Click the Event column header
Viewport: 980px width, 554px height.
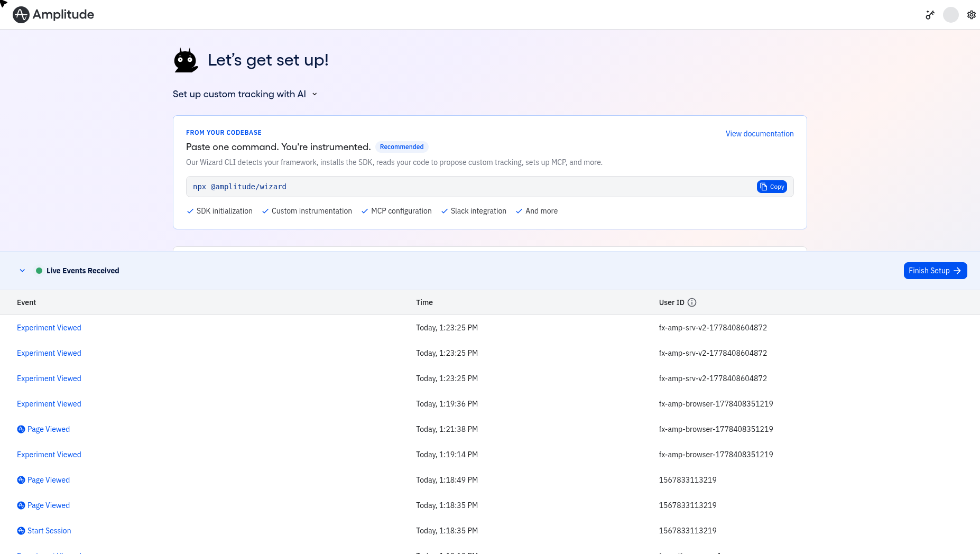tap(26, 302)
